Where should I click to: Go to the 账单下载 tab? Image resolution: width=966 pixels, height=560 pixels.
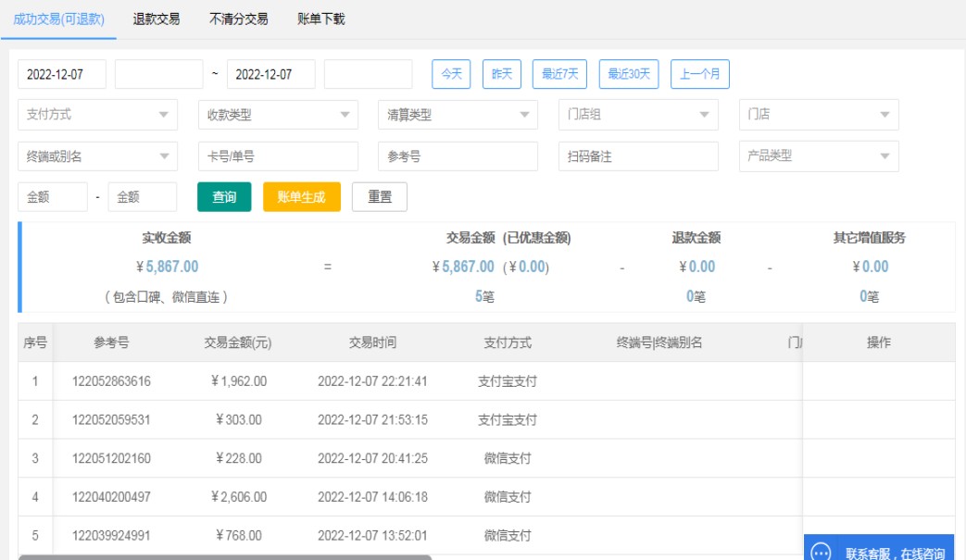coord(321,19)
